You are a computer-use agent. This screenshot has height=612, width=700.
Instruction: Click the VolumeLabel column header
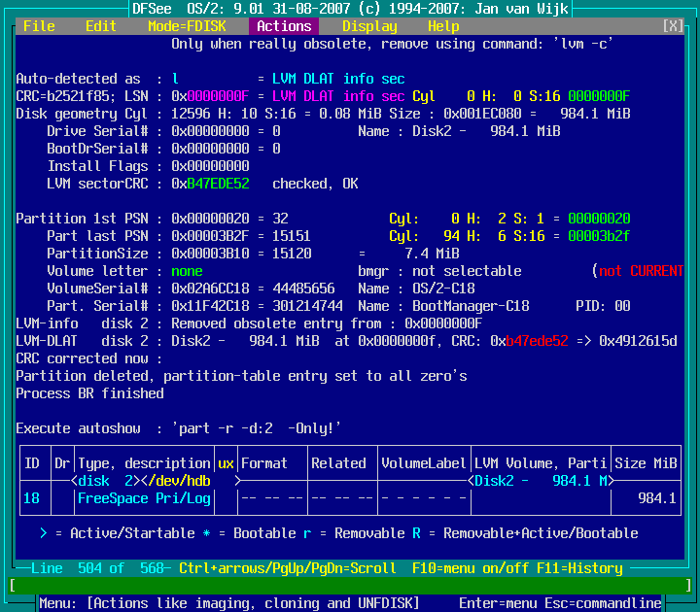pos(424,463)
